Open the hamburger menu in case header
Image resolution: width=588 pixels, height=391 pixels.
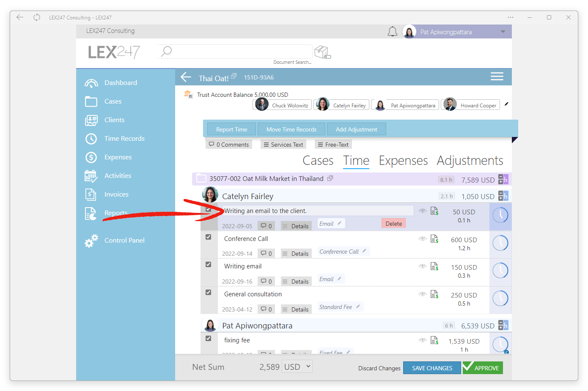tap(497, 77)
